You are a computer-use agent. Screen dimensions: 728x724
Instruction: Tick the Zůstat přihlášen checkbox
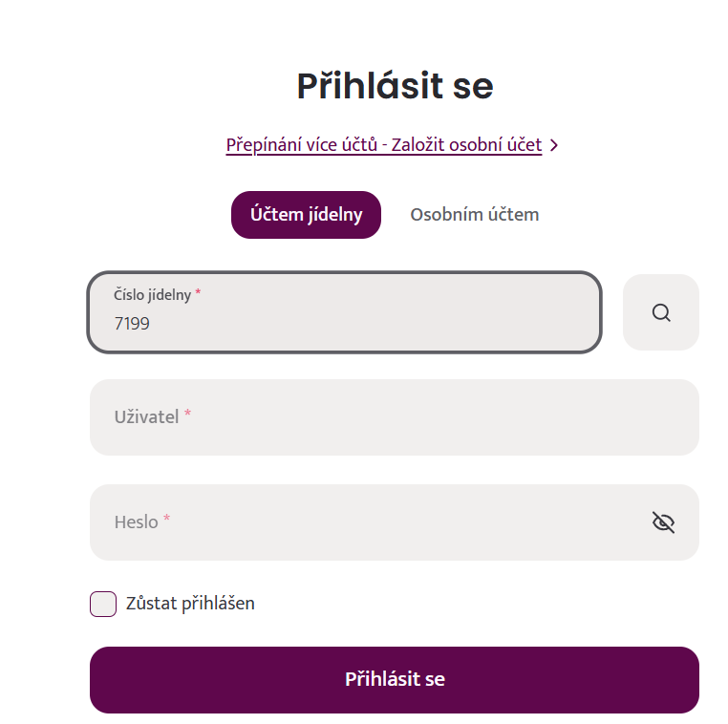click(103, 604)
